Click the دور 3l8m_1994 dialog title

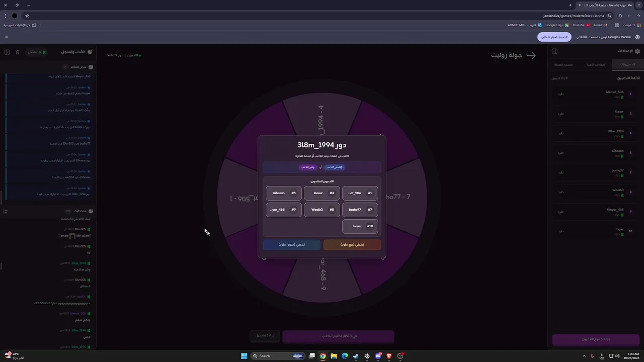[322, 145]
